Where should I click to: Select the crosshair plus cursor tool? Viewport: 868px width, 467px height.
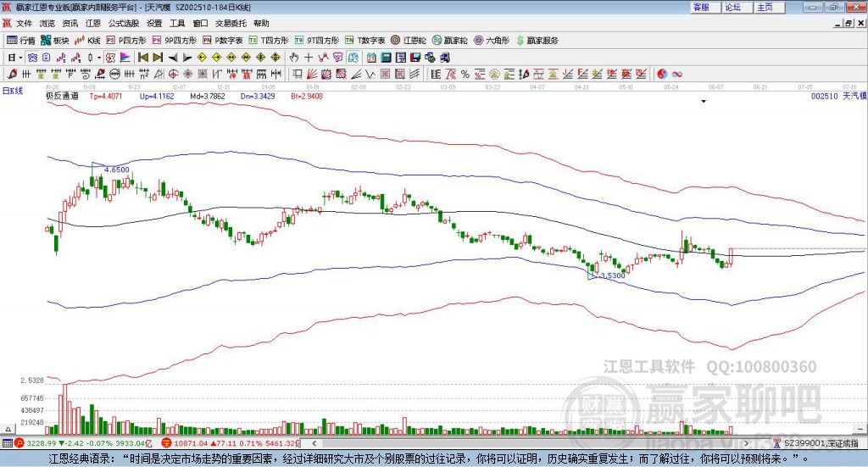click(309, 58)
